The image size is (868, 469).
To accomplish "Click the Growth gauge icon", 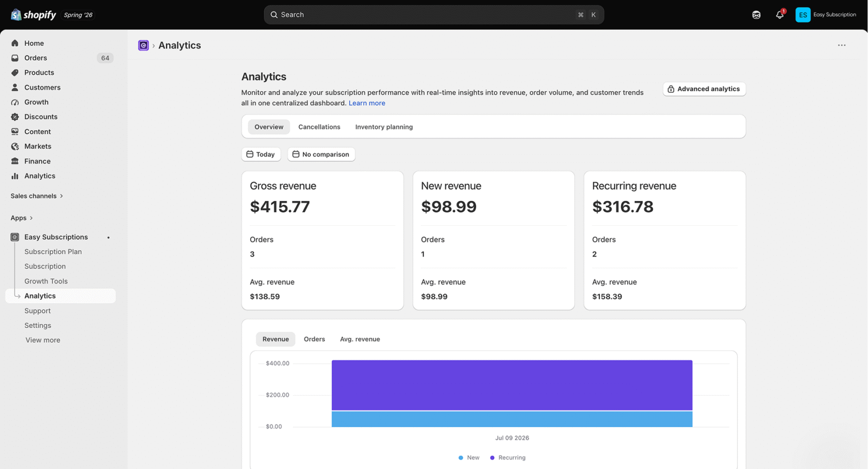I will click(15, 102).
